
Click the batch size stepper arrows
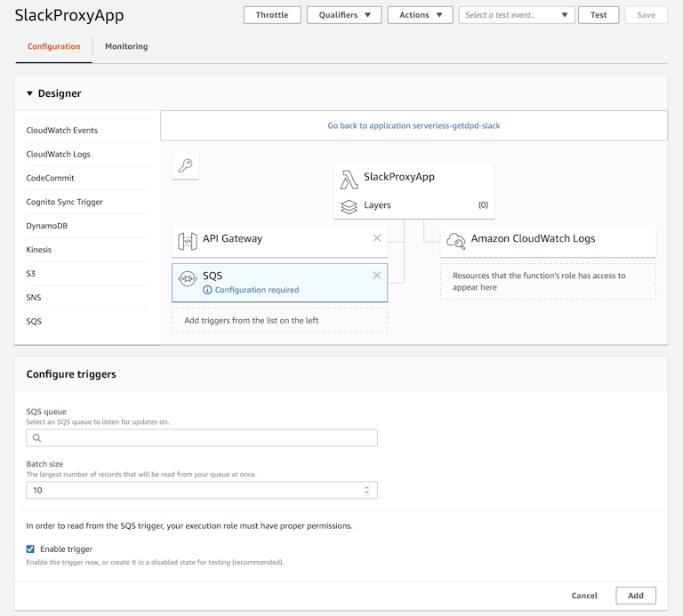pos(367,490)
